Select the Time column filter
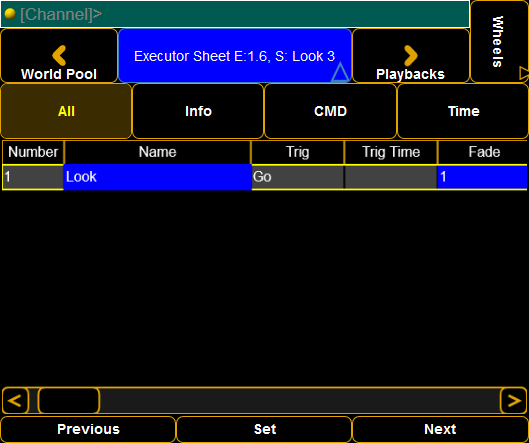Viewport: 529px width, 443px height. coord(463,111)
